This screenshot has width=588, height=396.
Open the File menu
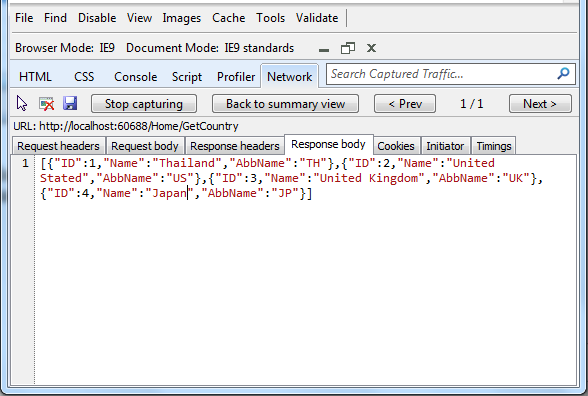24,18
